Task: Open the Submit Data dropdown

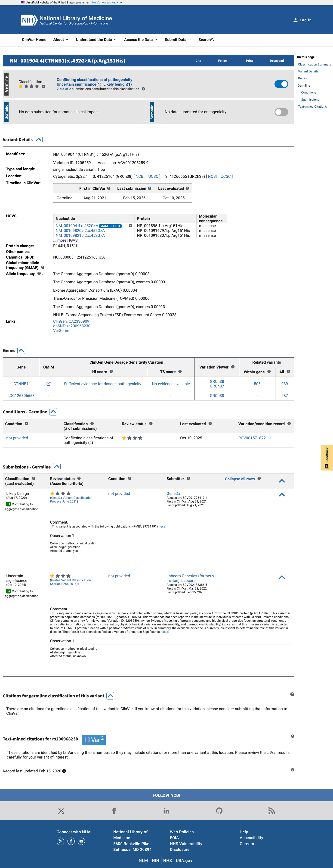Action: pyautogui.click(x=177, y=40)
